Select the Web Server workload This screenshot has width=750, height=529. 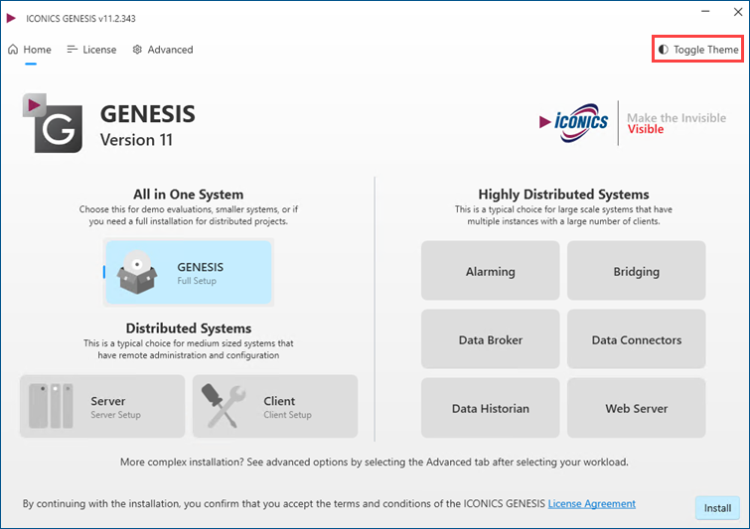[636, 408]
